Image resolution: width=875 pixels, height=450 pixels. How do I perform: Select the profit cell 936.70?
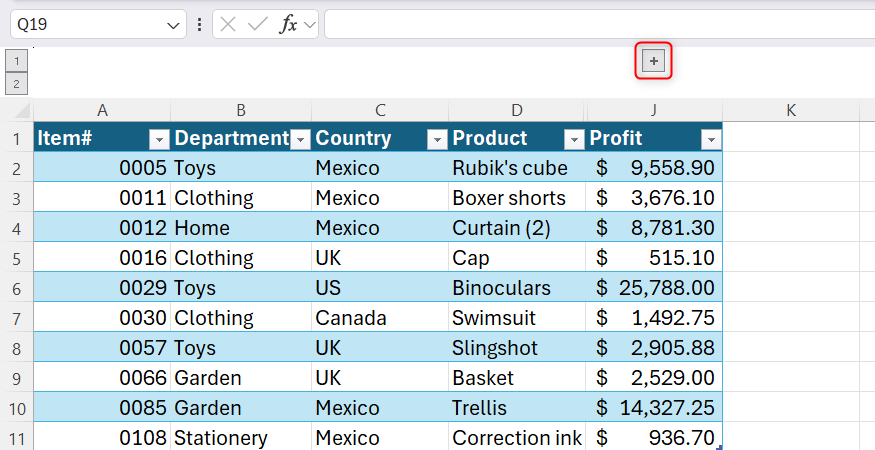[654, 438]
